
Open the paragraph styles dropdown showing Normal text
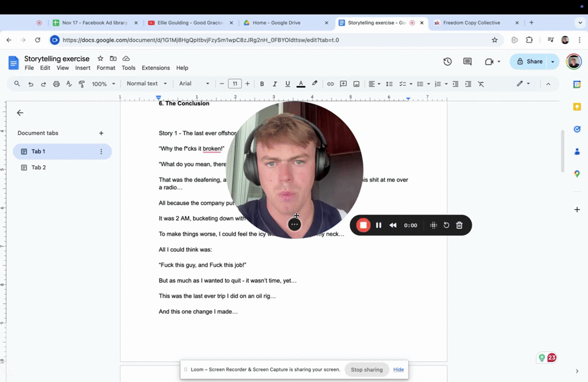pyautogui.click(x=146, y=83)
